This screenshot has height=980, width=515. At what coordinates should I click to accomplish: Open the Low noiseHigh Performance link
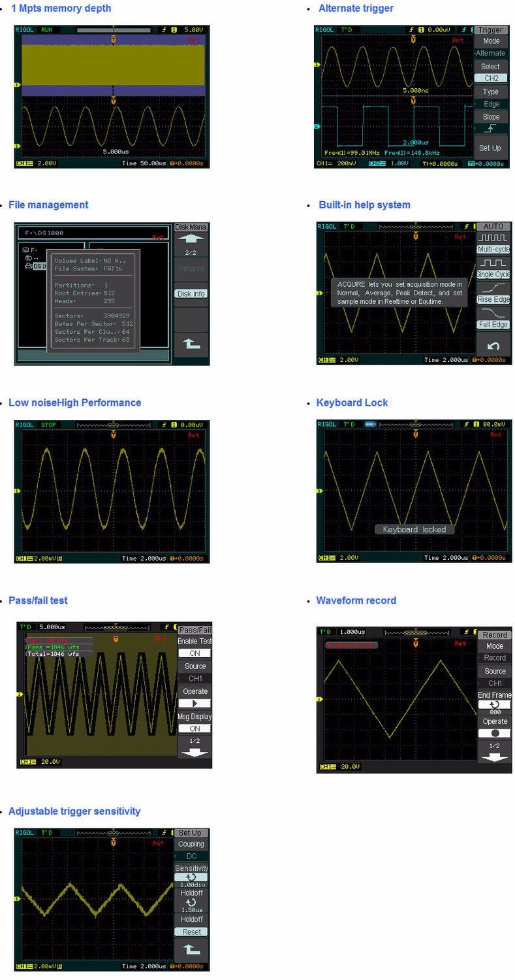[74, 403]
